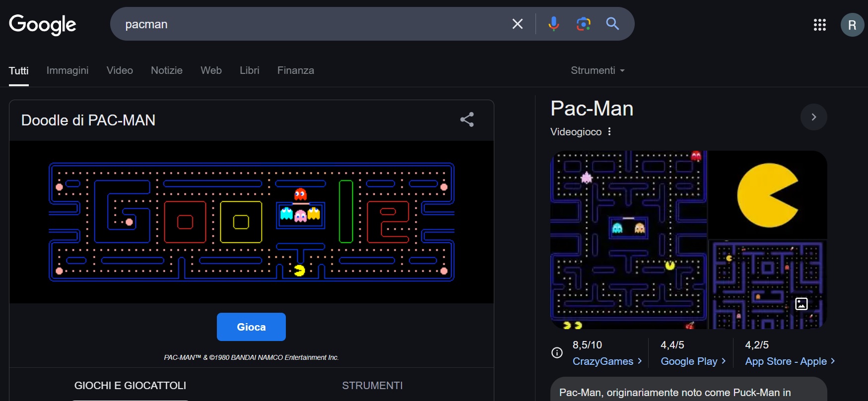Click the Doodle di PAC-MAN heading
The height and width of the screenshot is (401, 868).
(x=88, y=120)
